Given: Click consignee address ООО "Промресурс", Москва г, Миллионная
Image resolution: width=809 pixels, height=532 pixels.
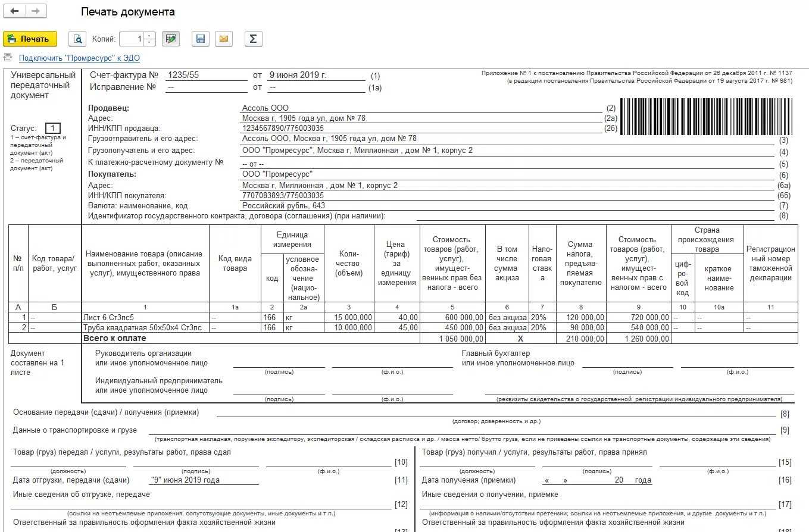Looking at the screenshot, I should click(x=357, y=151).
